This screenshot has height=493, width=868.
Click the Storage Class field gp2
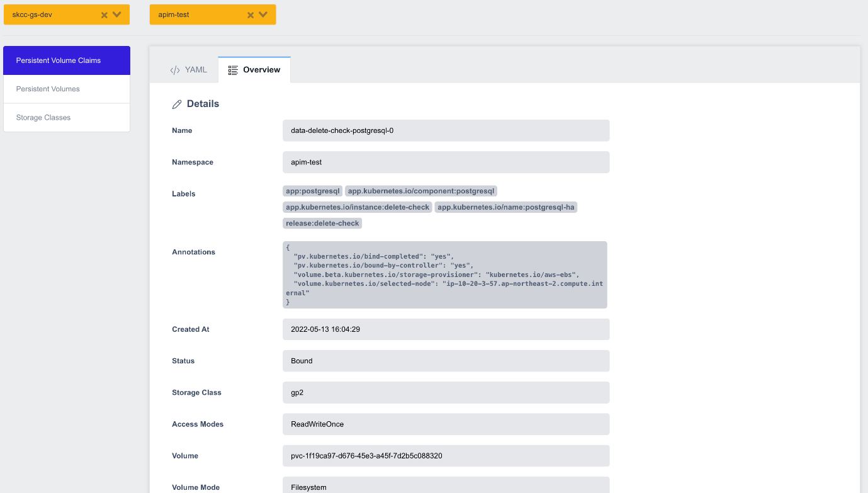click(x=446, y=392)
